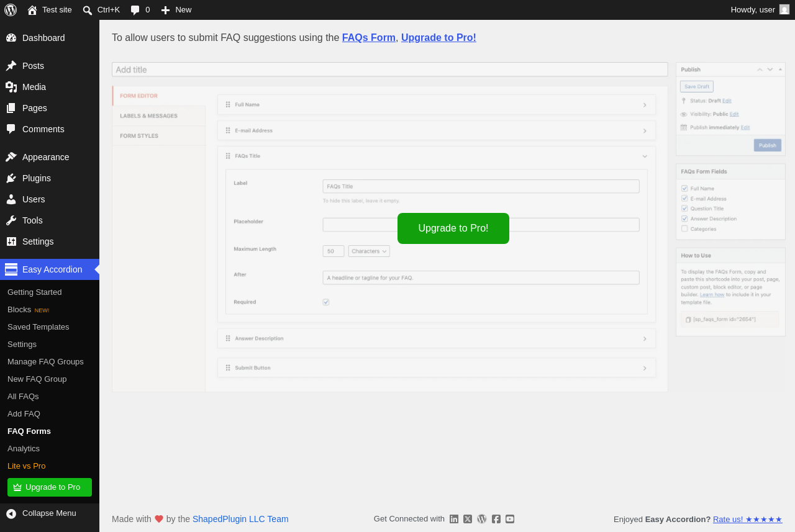The width and height of the screenshot is (795, 532).
Task: Click the Plugins plug icon
Action: (x=11, y=178)
